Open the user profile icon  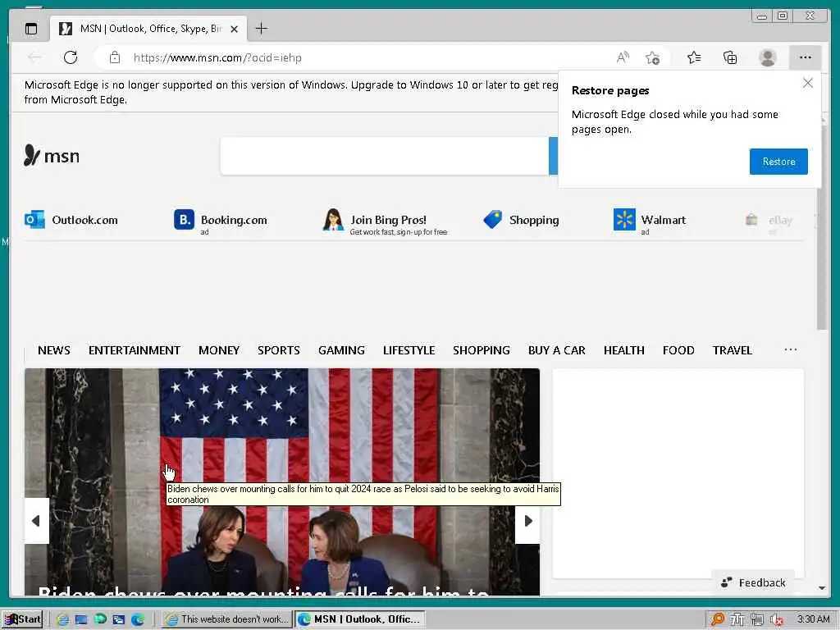pyautogui.click(x=768, y=57)
